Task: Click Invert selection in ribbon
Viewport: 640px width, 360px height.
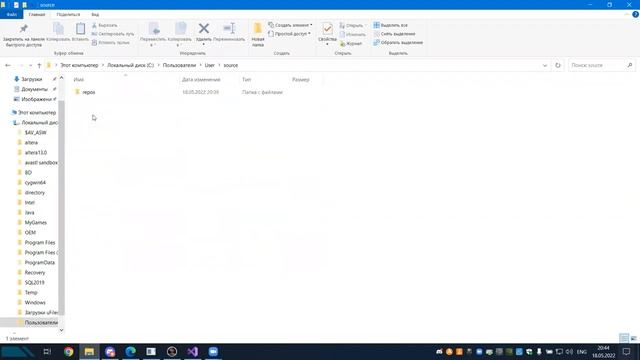Action: point(398,42)
